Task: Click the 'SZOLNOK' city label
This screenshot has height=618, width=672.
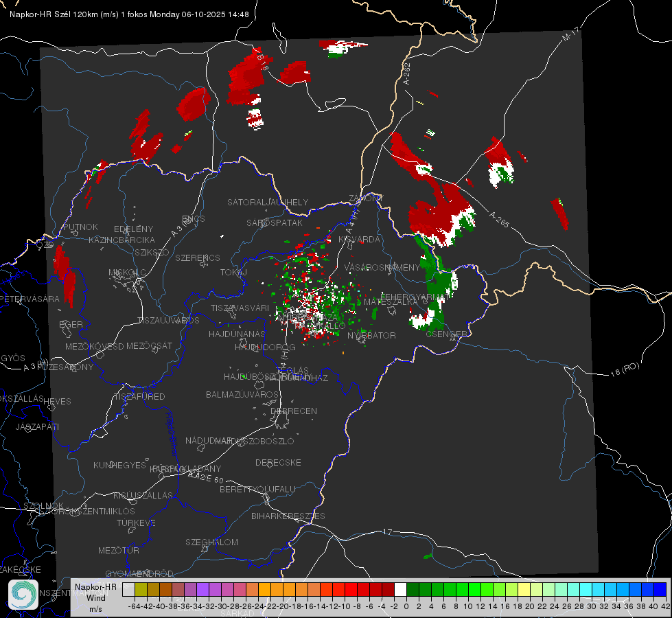Action: click(x=44, y=505)
